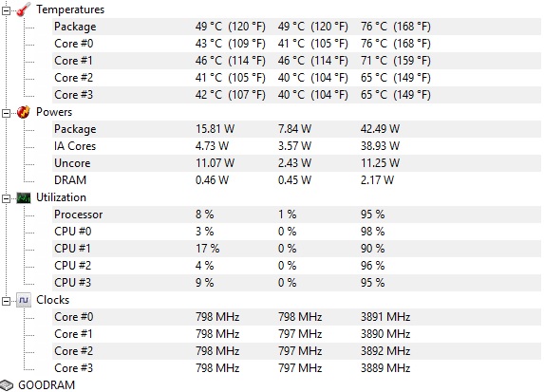Select CPU #1 utilization row
This screenshot has height=392, width=544.
point(296,249)
